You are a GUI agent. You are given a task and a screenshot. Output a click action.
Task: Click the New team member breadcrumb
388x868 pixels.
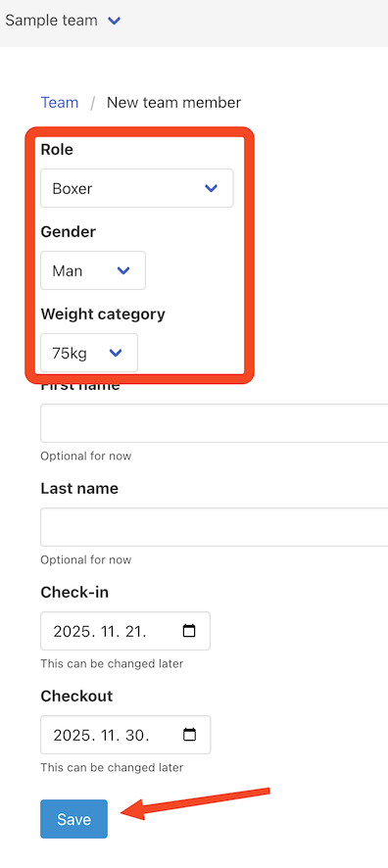click(x=173, y=103)
